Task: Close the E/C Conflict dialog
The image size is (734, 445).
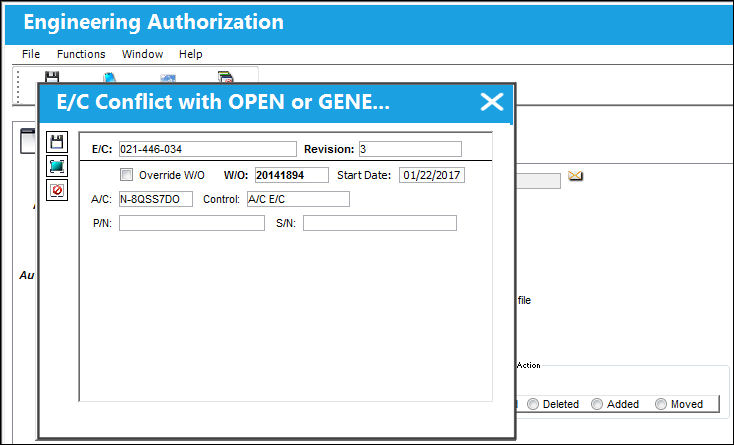Action: coord(492,102)
